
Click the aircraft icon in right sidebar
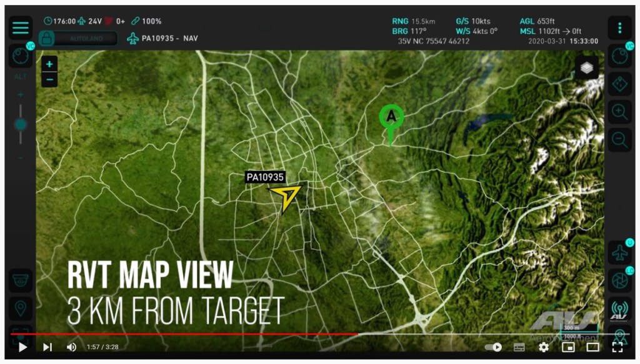(x=619, y=253)
